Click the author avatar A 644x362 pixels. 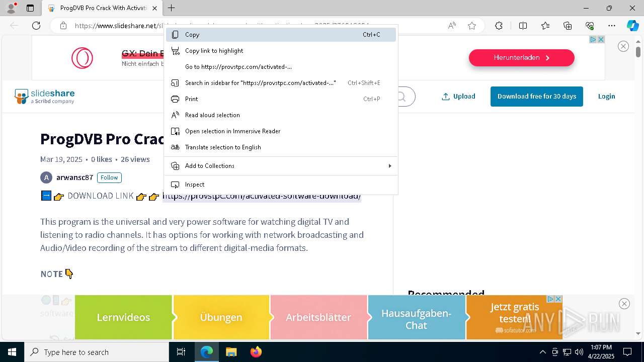click(x=46, y=177)
